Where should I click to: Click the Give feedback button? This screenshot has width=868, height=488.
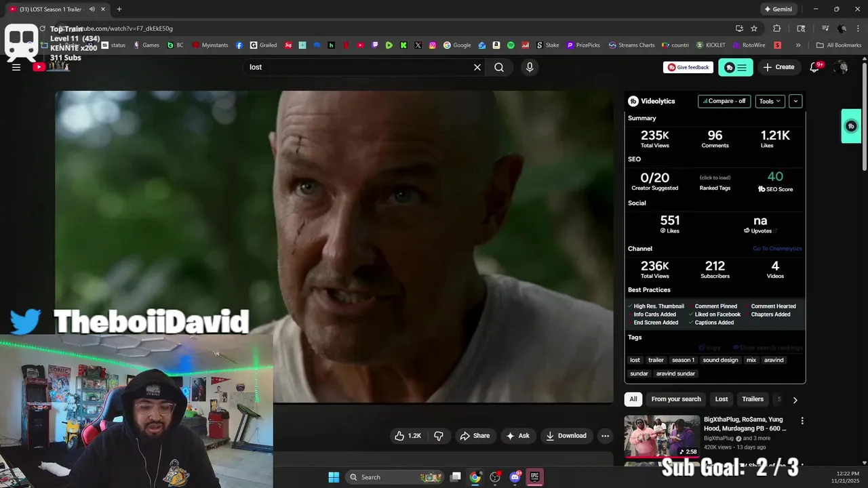pyautogui.click(x=688, y=67)
